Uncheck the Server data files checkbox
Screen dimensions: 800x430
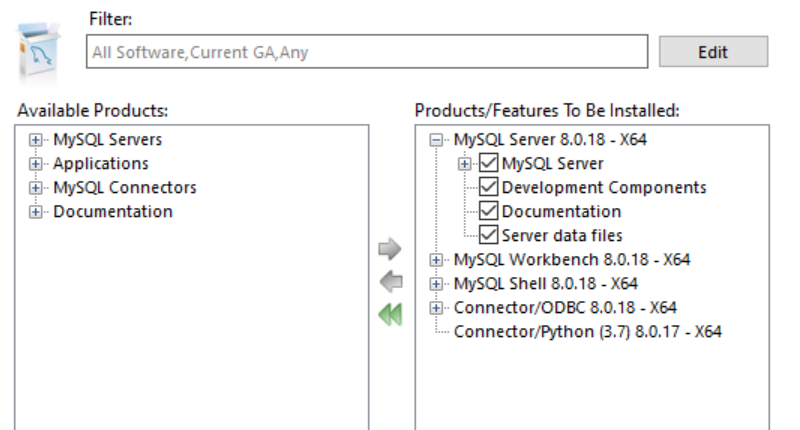(x=488, y=235)
